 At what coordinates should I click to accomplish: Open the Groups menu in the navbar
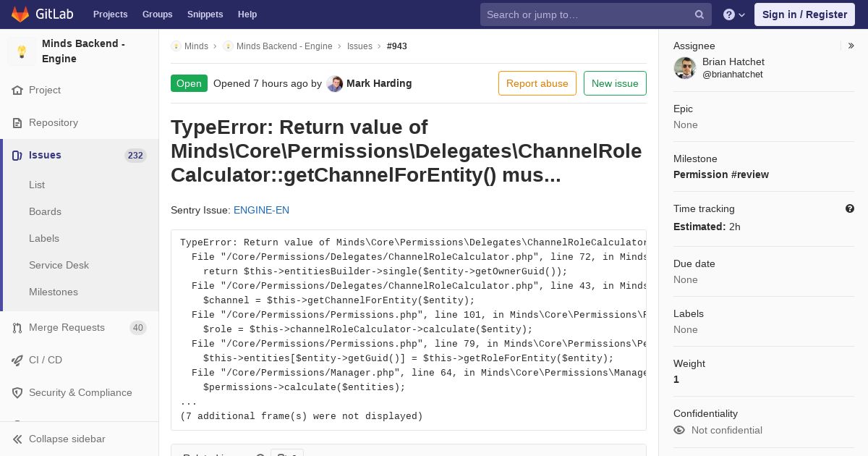157,14
